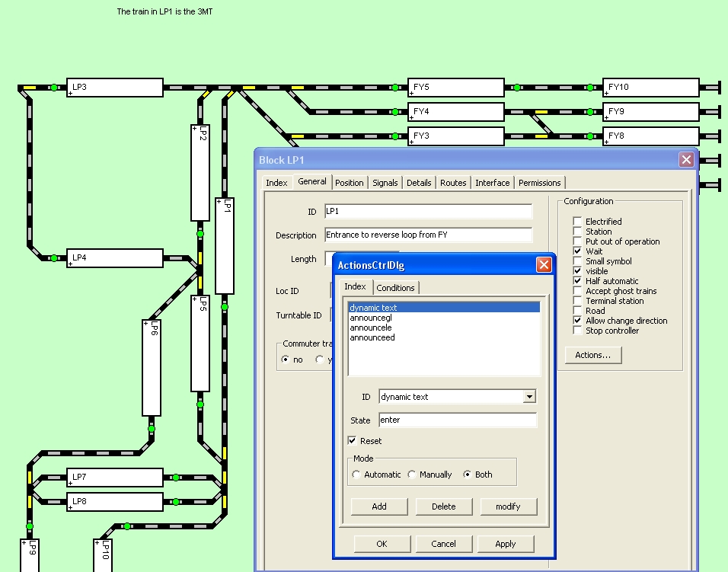
Task: Enable the Electrified checkbox
Action: point(577,222)
